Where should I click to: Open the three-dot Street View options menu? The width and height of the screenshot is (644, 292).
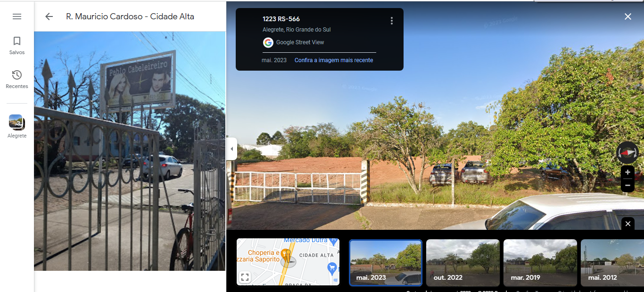(x=391, y=21)
